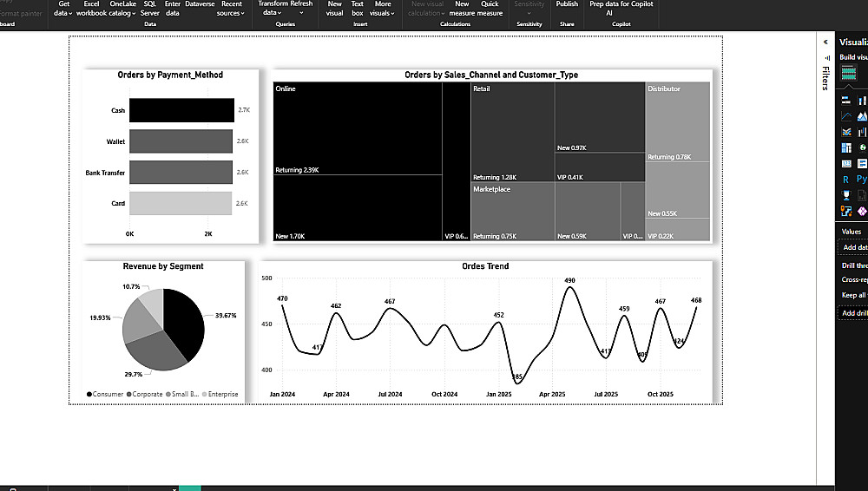Select the area chart visual icon
This screenshot has width=868, height=491.
[x=862, y=116]
